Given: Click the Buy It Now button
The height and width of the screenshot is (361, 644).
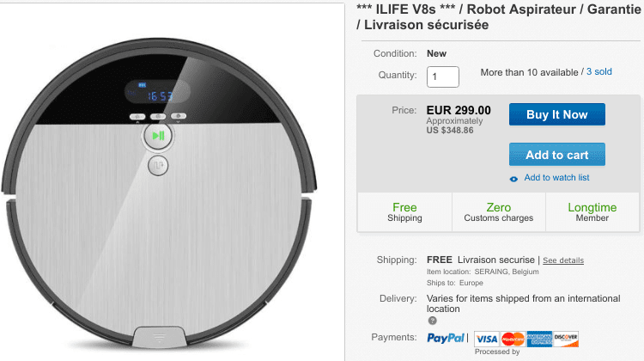Looking at the screenshot, I should 557,114.
